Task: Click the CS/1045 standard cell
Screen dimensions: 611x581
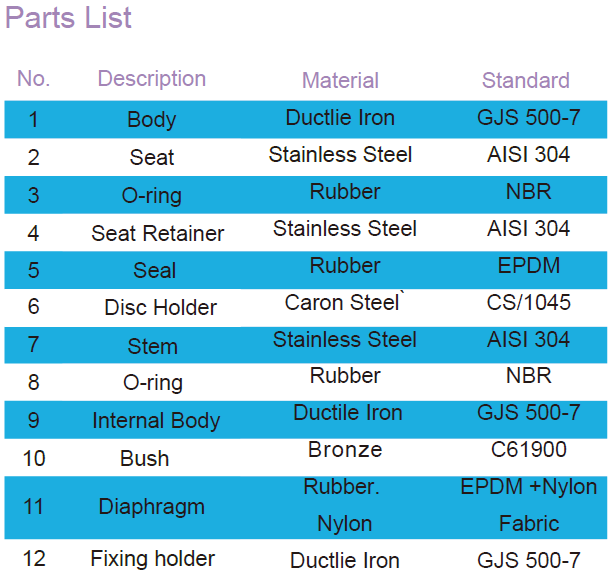Action: (529, 302)
